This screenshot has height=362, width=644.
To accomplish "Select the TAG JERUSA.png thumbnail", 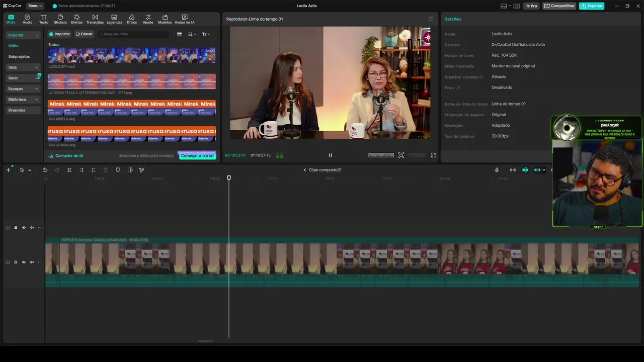I will point(132,134).
